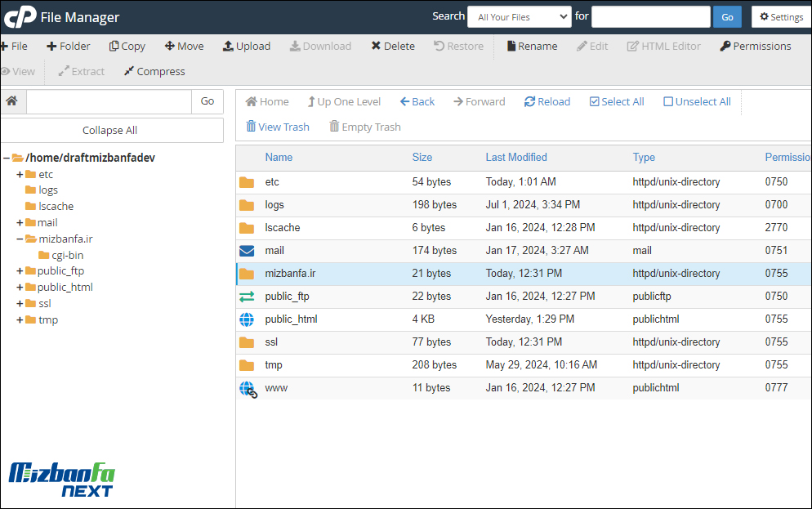Screen dimensions: 812x509
Task: Rename the selected item
Action: tap(533, 46)
